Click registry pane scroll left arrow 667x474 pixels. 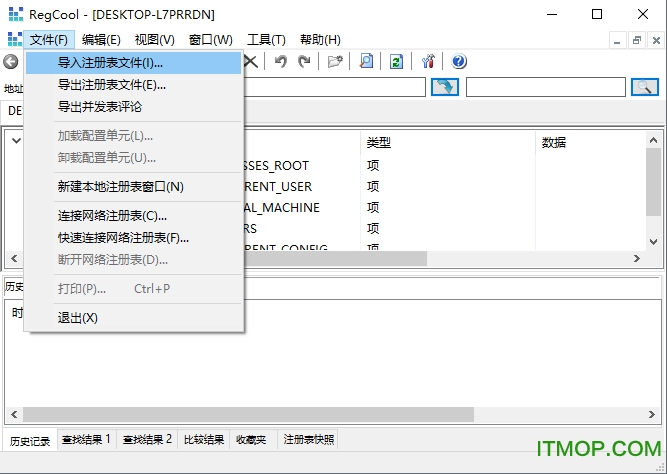point(14,258)
